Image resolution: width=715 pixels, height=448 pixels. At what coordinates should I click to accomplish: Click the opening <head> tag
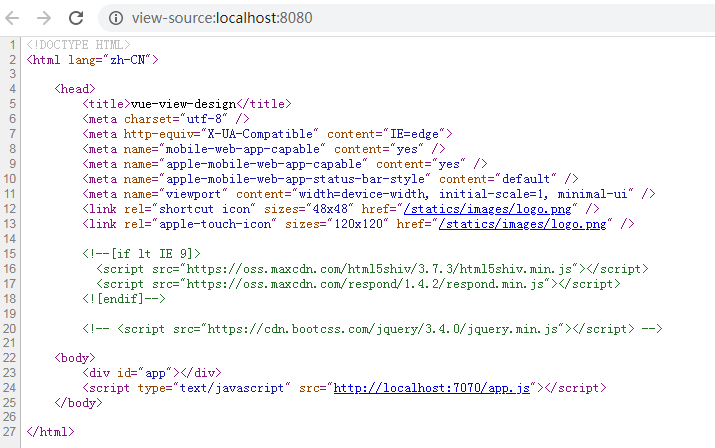pyautogui.click(x=75, y=89)
